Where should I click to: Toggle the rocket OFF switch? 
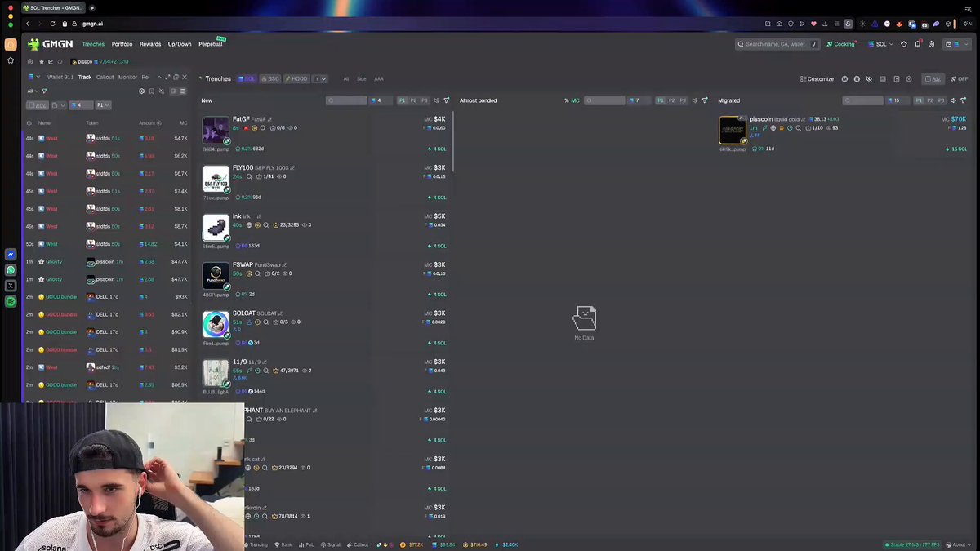click(x=959, y=79)
